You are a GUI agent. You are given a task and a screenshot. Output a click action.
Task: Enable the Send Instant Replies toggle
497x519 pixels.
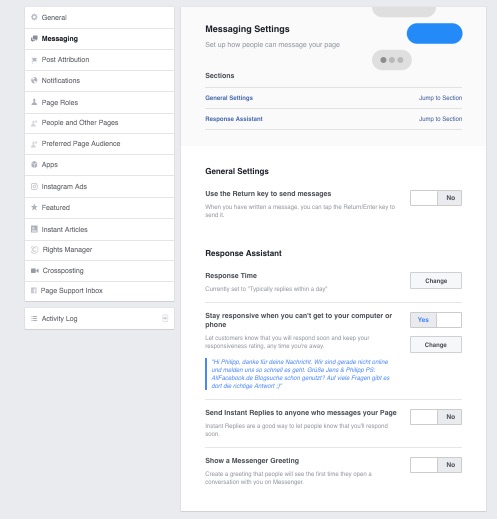click(x=436, y=417)
